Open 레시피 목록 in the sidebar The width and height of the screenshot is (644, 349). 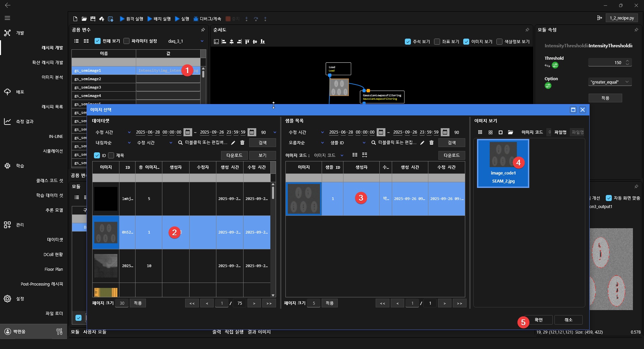[52, 107]
